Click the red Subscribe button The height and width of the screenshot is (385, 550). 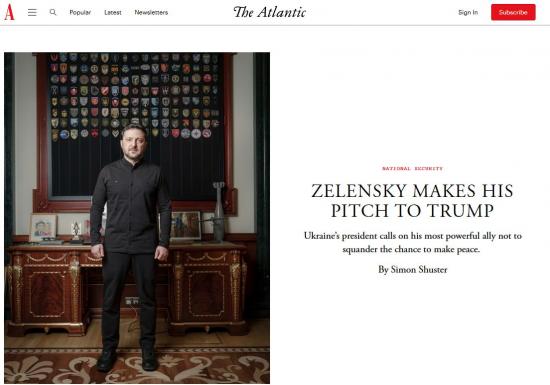click(x=513, y=12)
